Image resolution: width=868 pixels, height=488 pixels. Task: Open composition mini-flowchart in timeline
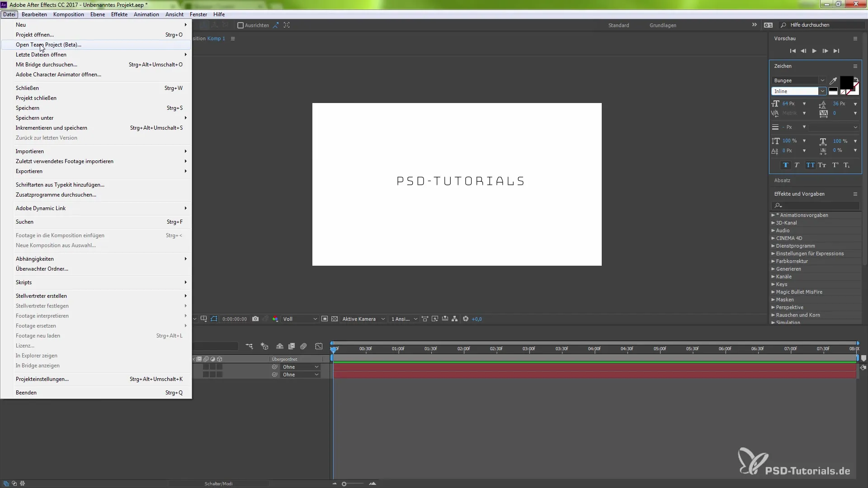click(x=250, y=346)
